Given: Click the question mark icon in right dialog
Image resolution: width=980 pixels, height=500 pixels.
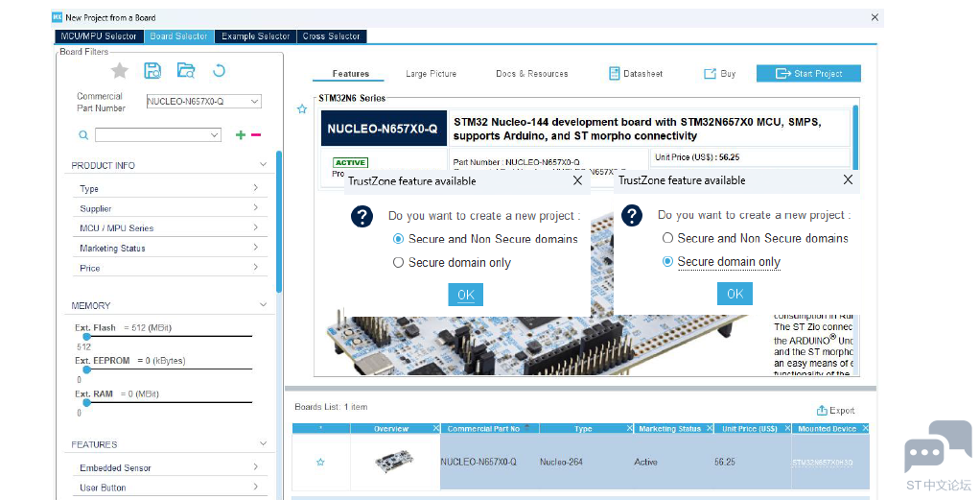Looking at the screenshot, I should tap(632, 215).
